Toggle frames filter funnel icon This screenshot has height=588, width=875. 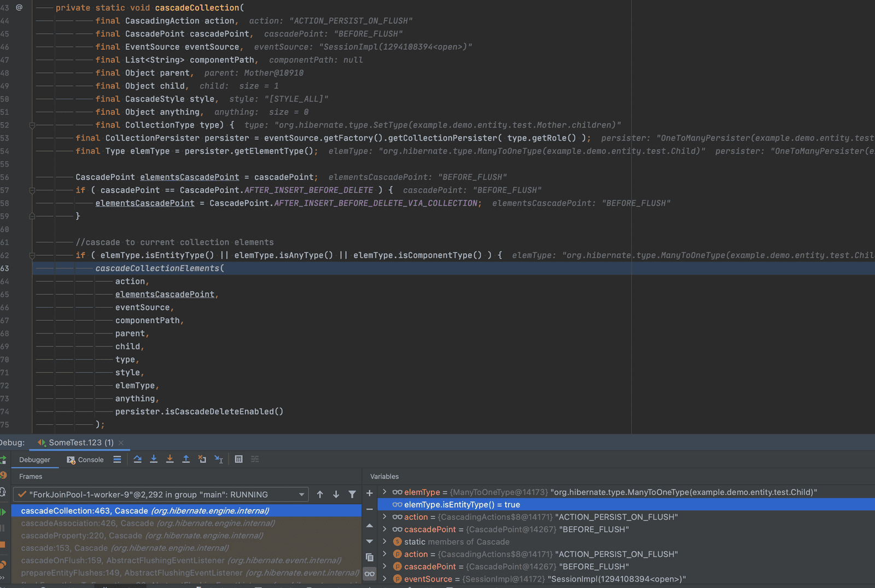pos(352,494)
